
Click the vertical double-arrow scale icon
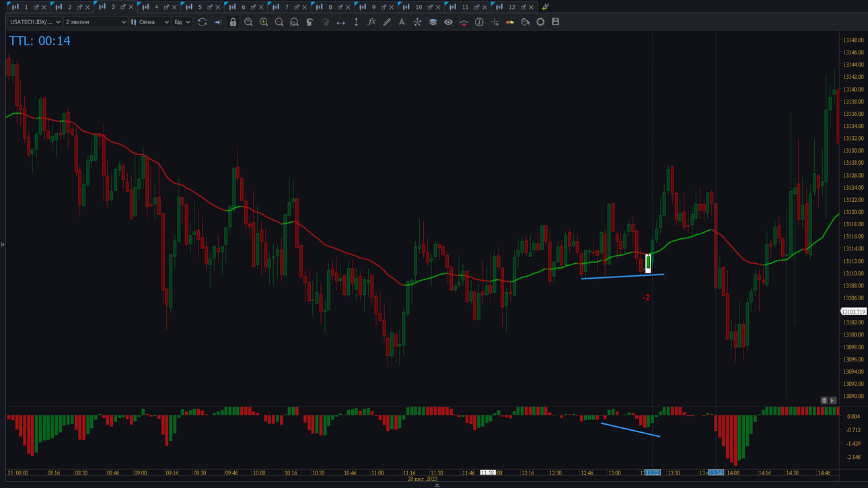coord(356,22)
